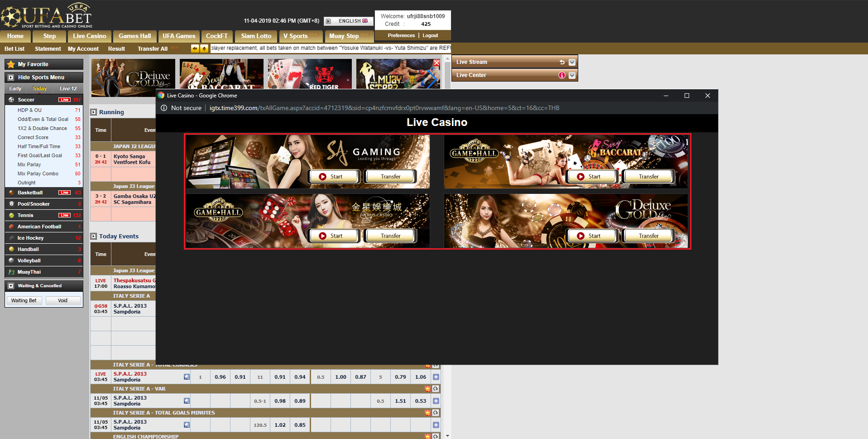
Task: Favorite the ITALY SERIE A - VAR league
Action: (x=427, y=389)
